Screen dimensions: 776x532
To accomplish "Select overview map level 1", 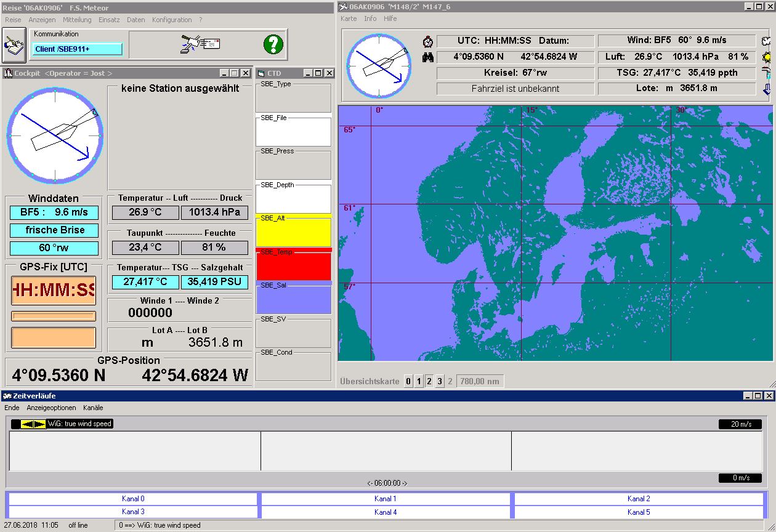I will pyautogui.click(x=419, y=382).
